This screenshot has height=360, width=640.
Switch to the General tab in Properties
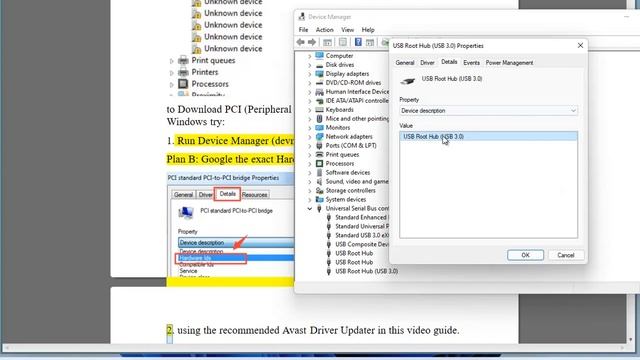404,63
